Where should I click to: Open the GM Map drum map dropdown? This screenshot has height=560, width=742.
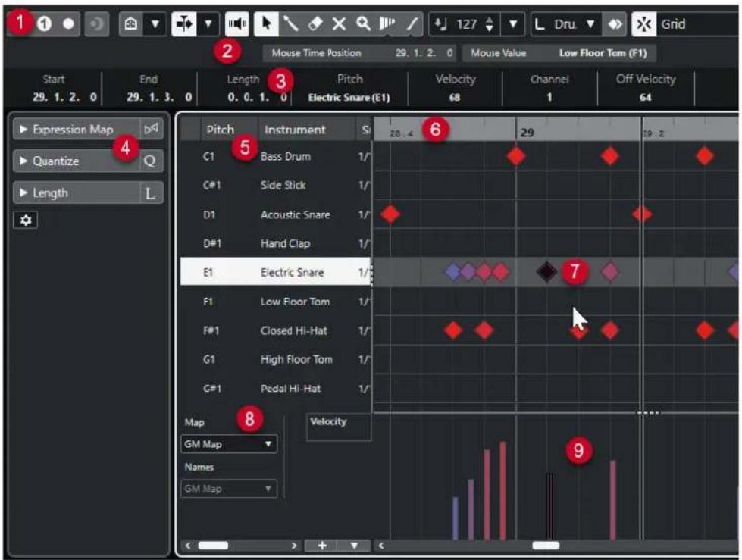coord(229,444)
